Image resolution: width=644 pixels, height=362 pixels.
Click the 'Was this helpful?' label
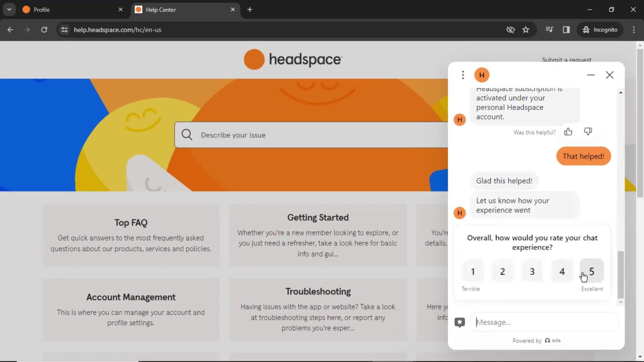[x=534, y=132]
